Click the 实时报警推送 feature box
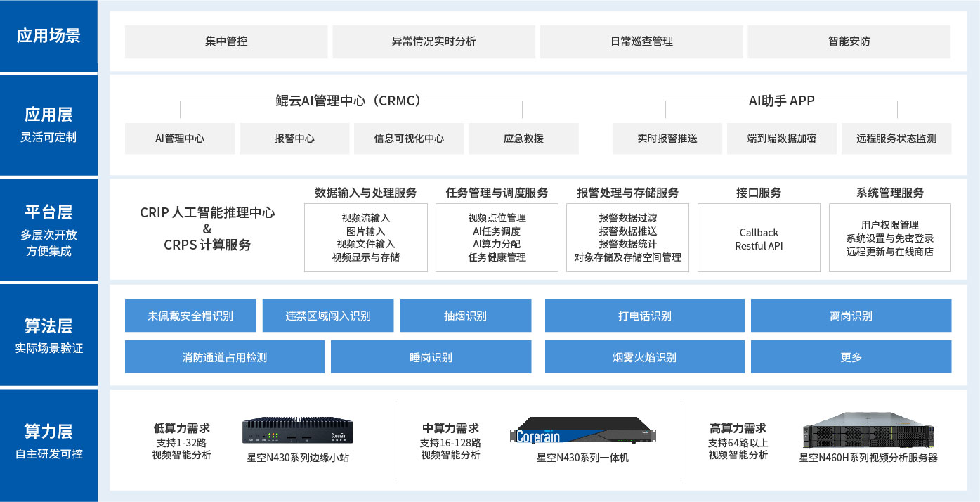Image resolution: width=980 pixels, height=502 pixels. (x=667, y=139)
